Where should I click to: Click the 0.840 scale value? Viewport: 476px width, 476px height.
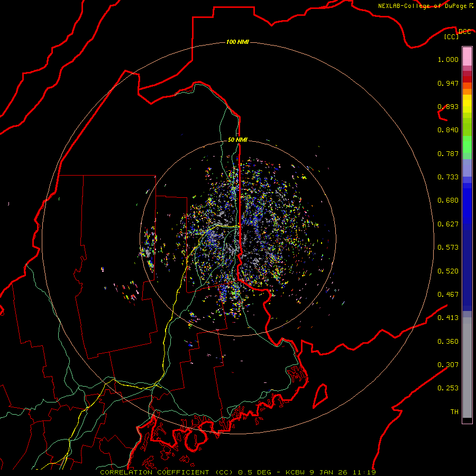click(448, 130)
